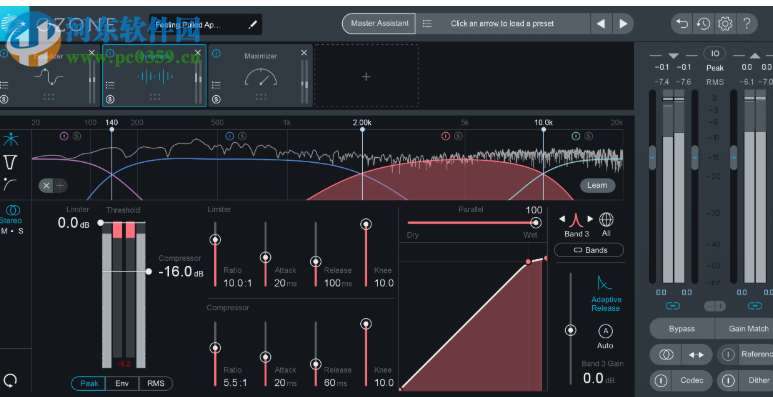The image size is (773, 397).
Task: Open the Bands selector button
Action: 589,250
